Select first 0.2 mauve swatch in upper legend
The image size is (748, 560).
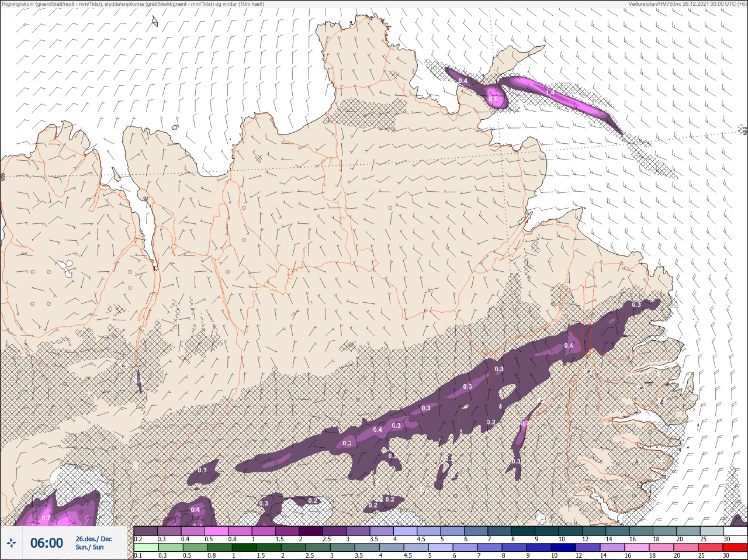[x=146, y=531]
